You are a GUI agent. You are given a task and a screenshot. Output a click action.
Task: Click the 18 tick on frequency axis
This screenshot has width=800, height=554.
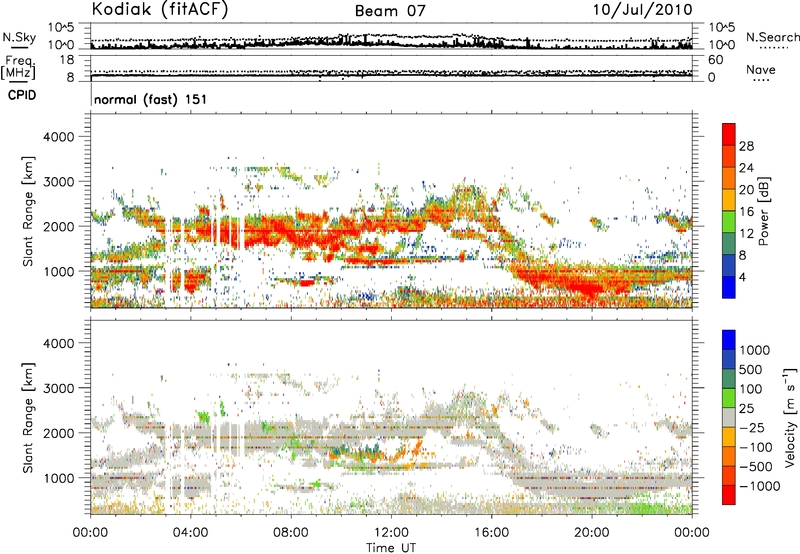tap(67, 60)
